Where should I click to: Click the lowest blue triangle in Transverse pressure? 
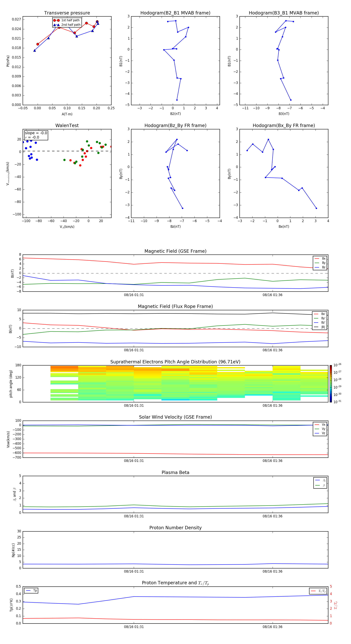[x=35, y=51]
